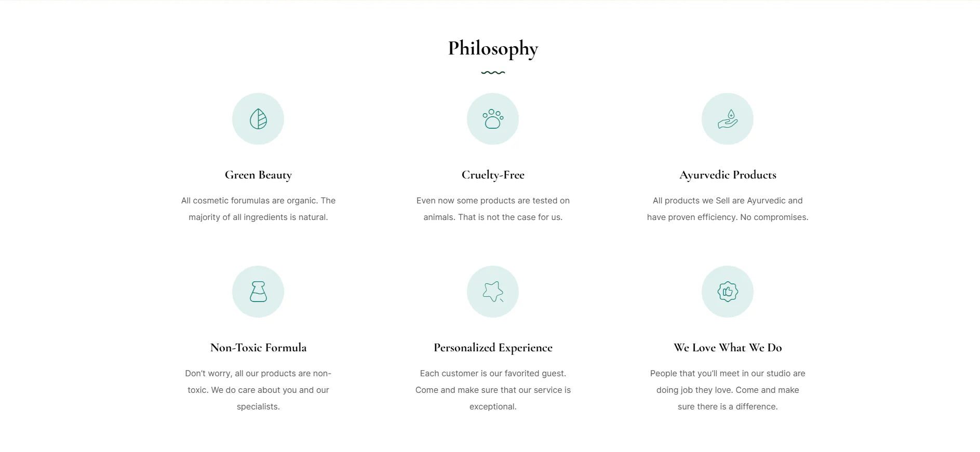The height and width of the screenshot is (452, 980).
Task: Click the Green Beauty leaf icon
Action: point(258,119)
